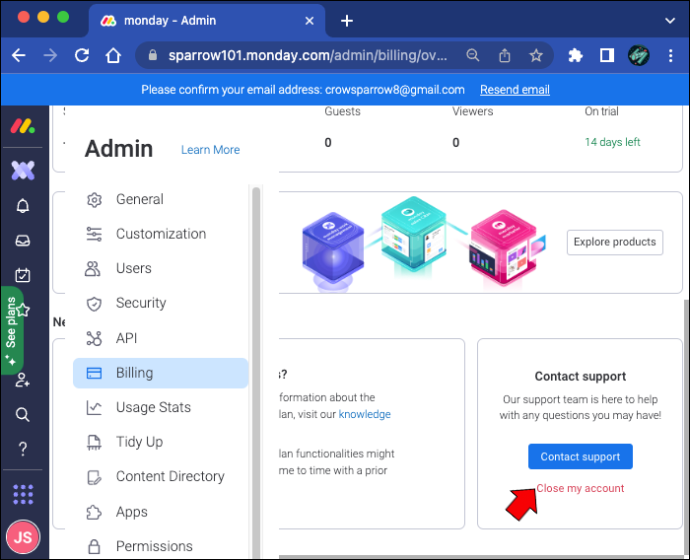Screen dimensions: 690x560
Task: Click the Security shield icon
Action: pos(94,303)
